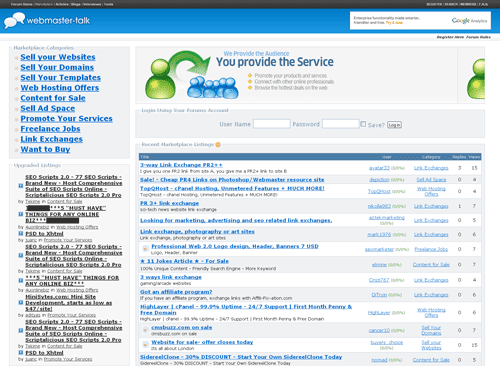This screenshot has width=500, height=366.
Task: Click the featured icon beside Professional Web 2.0 Logo listing
Action: tap(145, 249)
